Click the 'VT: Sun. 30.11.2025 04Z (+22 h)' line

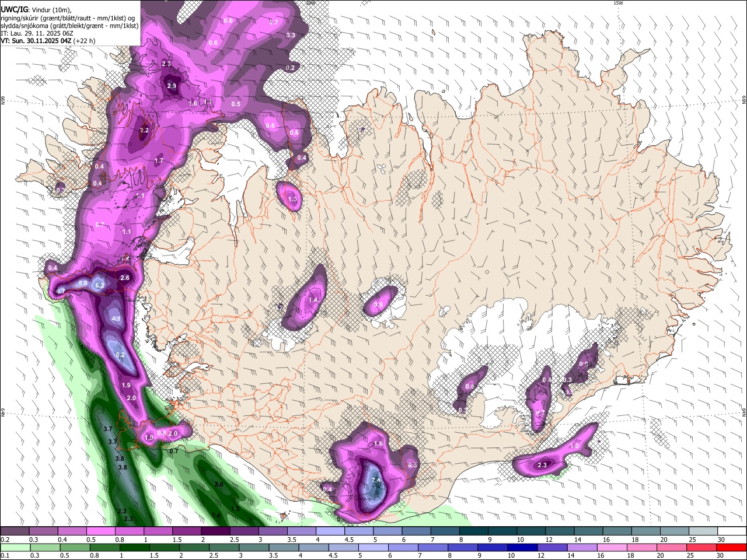(x=48, y=41)
